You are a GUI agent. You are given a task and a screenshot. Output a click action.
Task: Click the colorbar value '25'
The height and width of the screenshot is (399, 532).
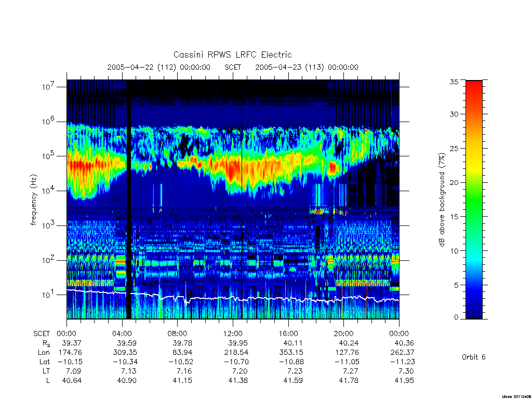pyautogui.click(x=454, y=148)
